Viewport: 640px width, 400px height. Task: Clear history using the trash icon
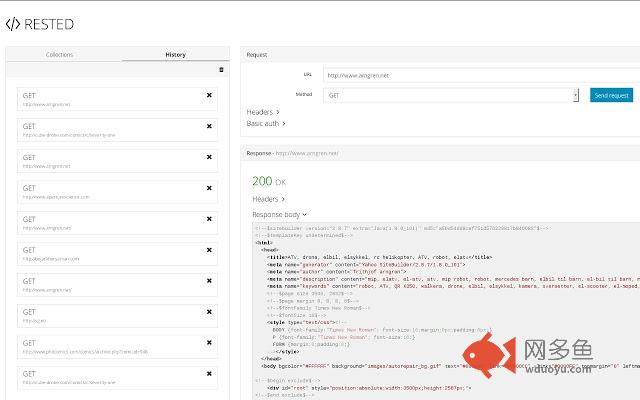click(x=221, y=70)
